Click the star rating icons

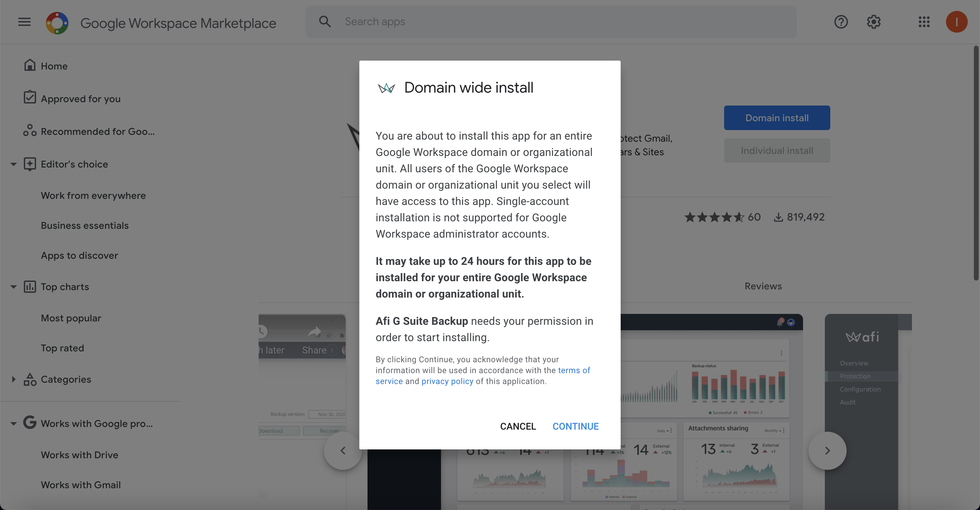click(714, 217)
